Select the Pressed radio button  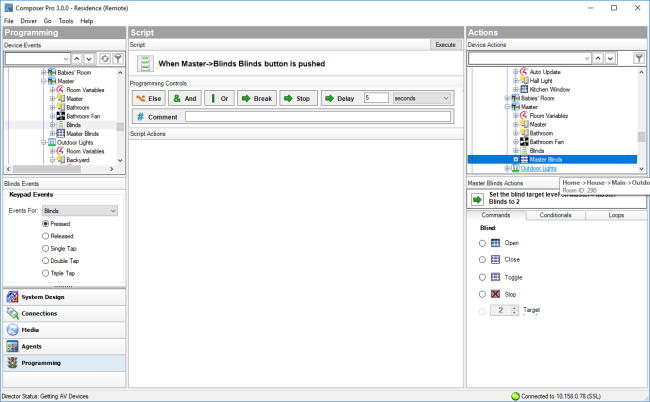46,224
